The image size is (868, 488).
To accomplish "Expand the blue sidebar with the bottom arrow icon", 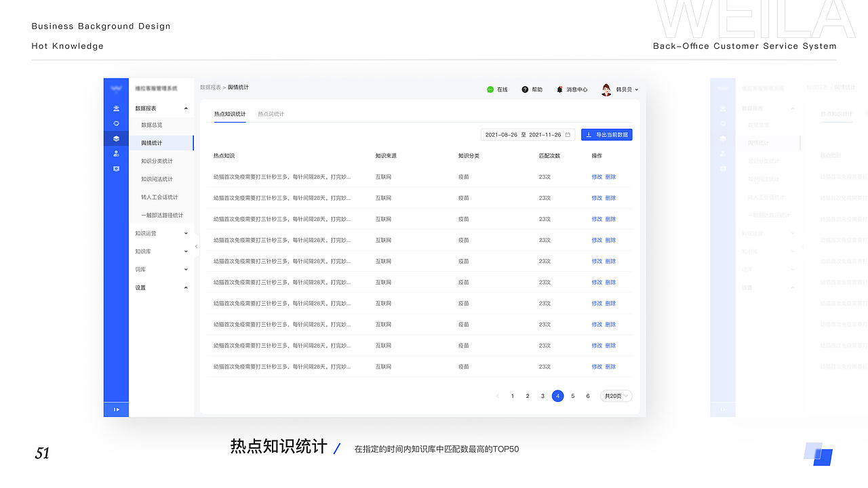I will [x=116, y=409].
